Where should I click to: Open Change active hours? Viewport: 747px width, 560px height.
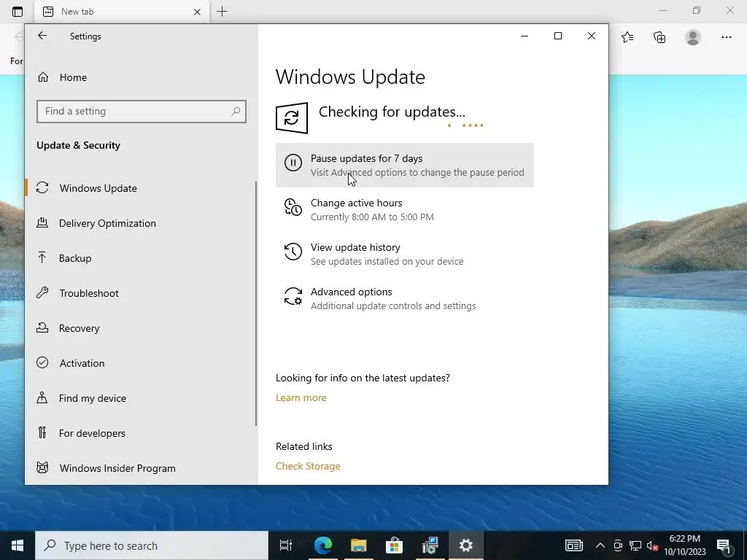coord(404,209)
